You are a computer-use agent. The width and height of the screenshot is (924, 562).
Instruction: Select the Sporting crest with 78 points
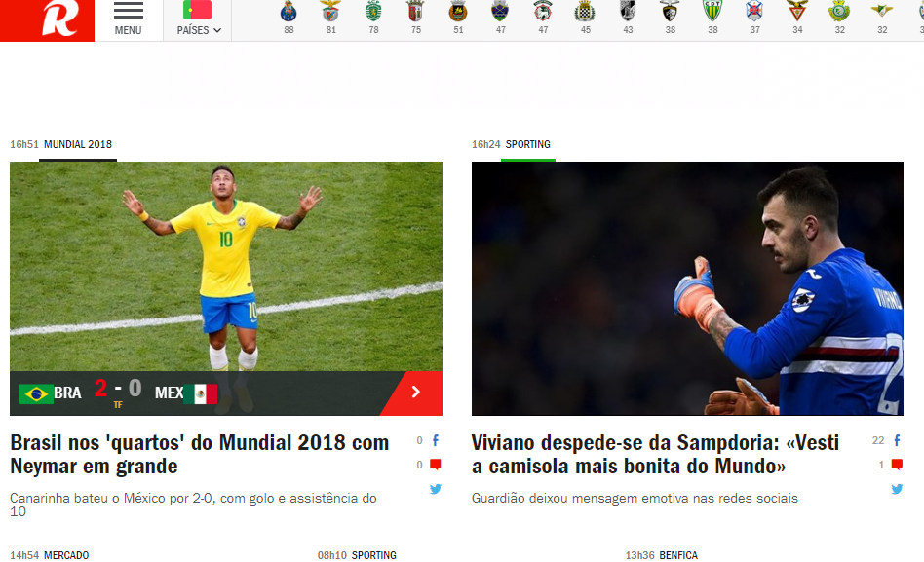pos(373,18)
